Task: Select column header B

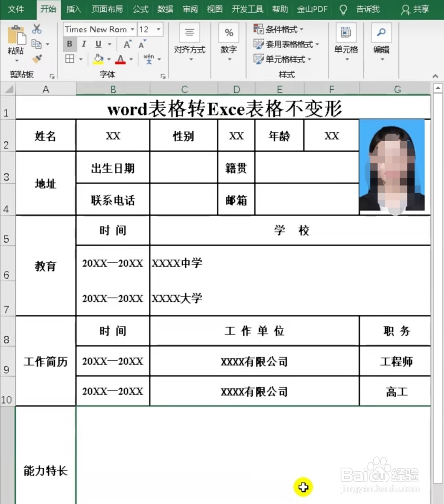Action: (x=113, y=88)
